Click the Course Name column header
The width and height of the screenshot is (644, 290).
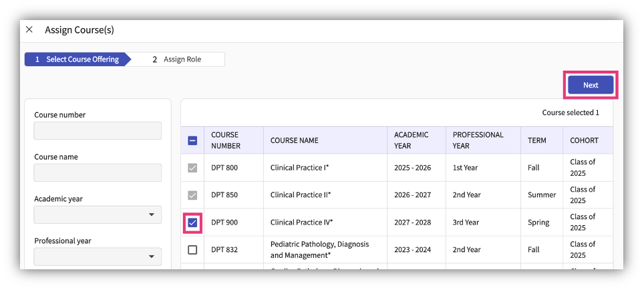pos(294,140)
